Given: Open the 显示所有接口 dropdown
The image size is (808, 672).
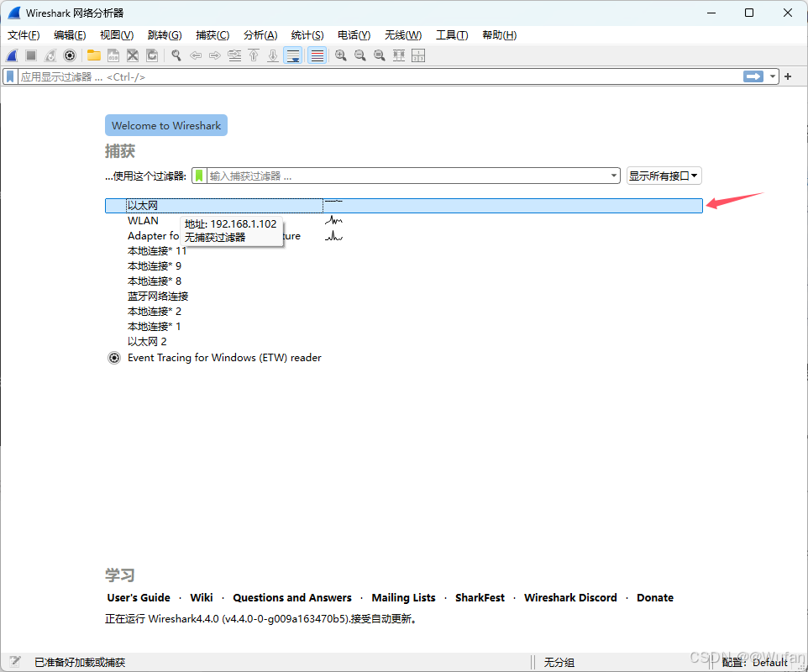Looking at the screenshot, I should point(664,176).
